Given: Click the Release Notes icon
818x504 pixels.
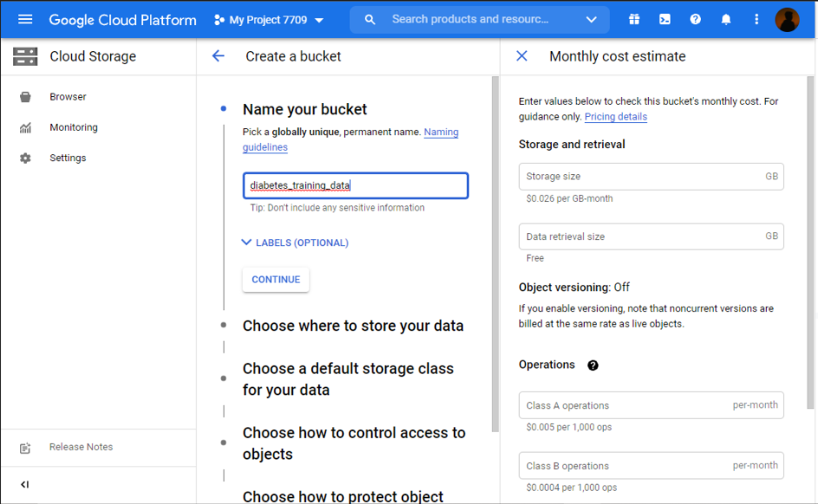Looking at the screenshot, I should 25,448.
